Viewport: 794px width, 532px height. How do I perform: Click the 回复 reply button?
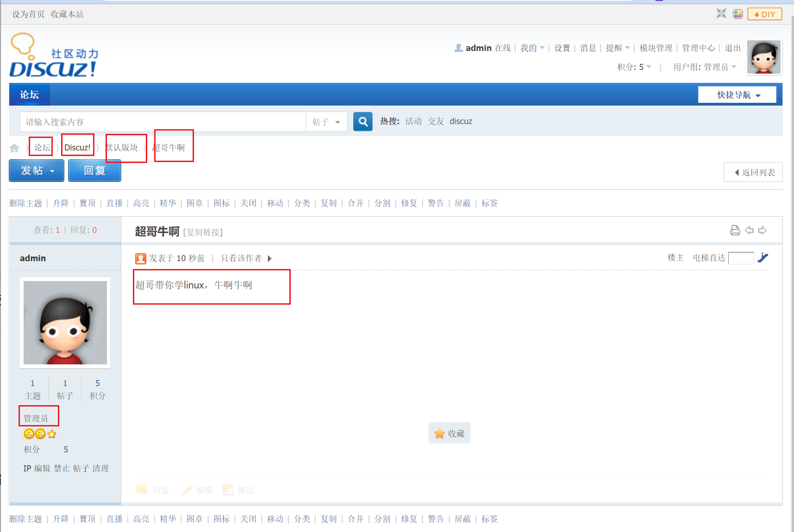(95, 171)
